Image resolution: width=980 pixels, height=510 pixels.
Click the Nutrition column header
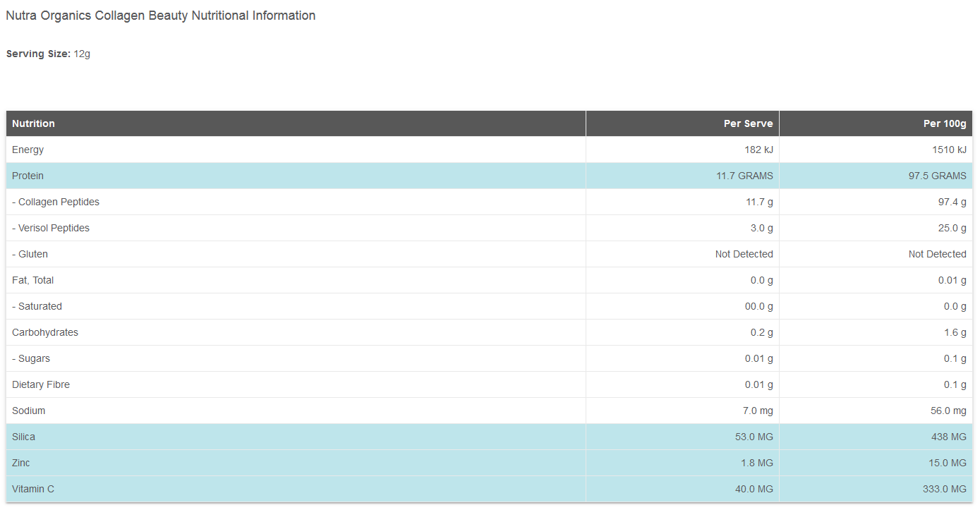coord(33,123)
